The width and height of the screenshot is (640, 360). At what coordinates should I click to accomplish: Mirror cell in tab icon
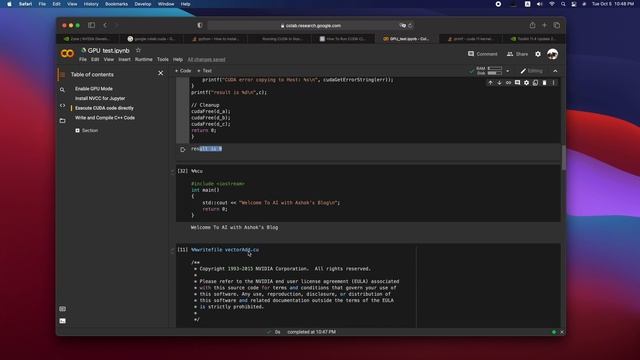click(x=535, y=83)
